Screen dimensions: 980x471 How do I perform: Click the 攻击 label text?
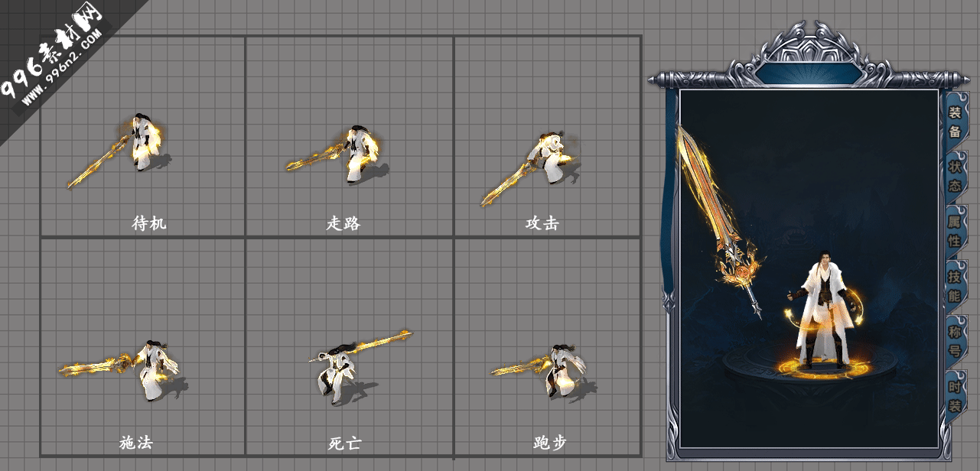tap(542, 223)
